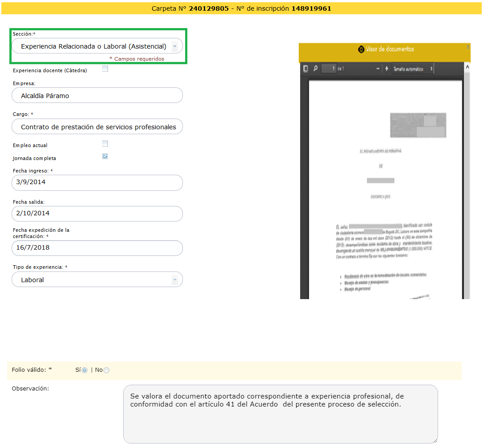Viewport: 488px width, 448px height.
Task: Zoom in with the plus button
Action: [387, 69]
